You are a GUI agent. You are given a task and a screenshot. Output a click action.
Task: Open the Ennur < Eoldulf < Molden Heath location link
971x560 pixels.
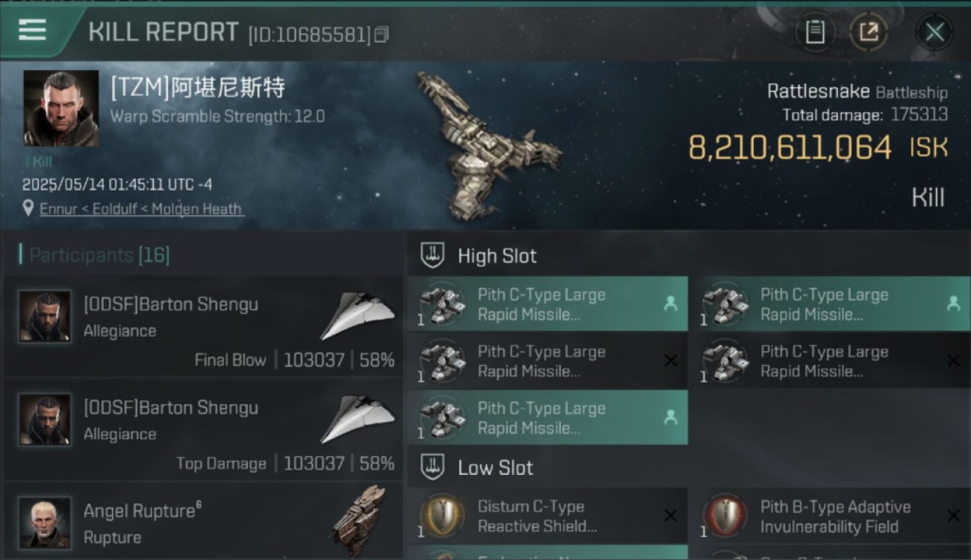pyautogui.click(x=142, y=209)
